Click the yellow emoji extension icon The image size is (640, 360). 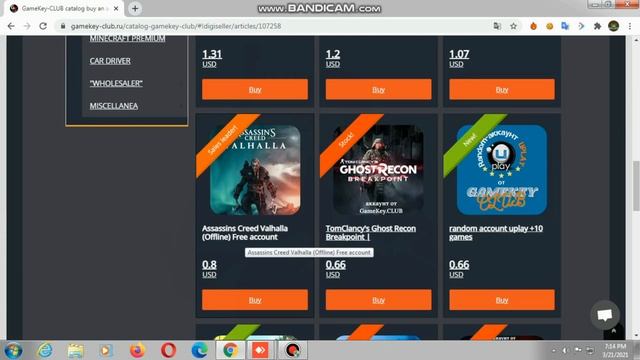coord(549,26)
